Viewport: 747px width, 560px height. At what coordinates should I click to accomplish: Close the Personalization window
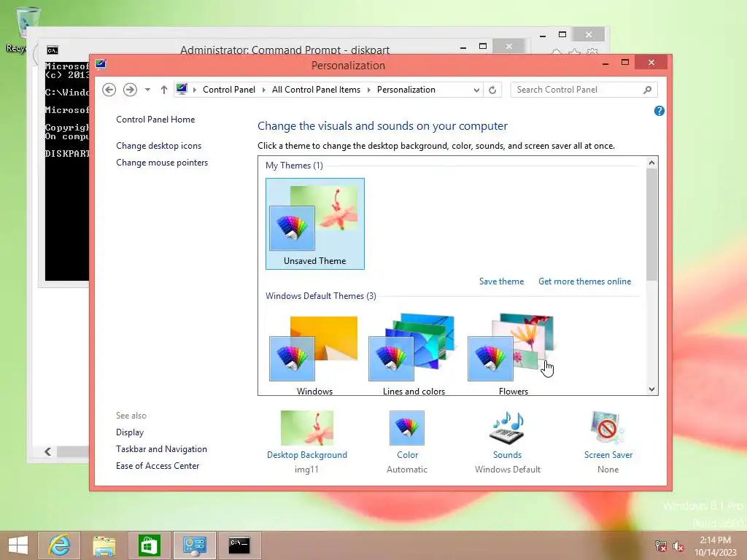[x=651, y=63]
